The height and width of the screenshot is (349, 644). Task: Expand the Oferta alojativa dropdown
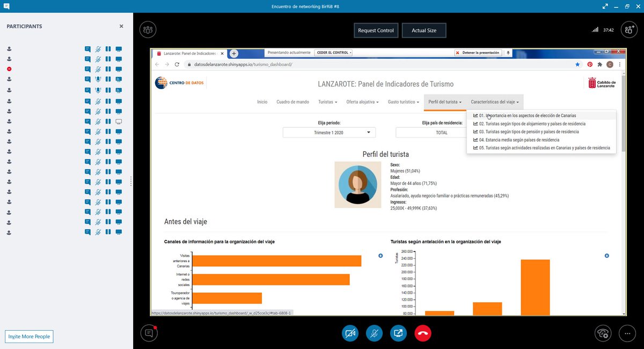362,101
